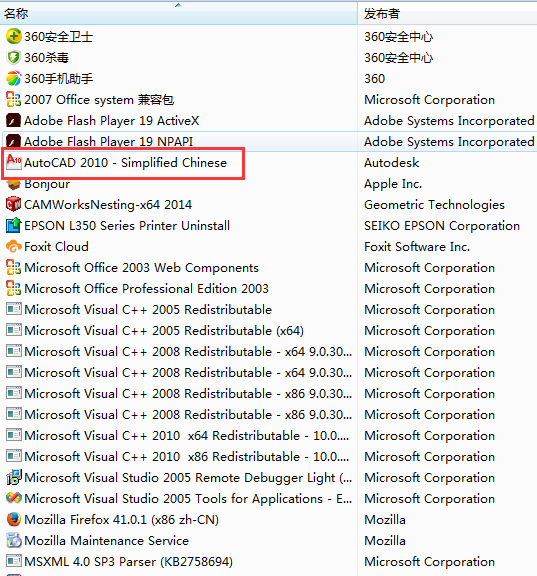Viewport: 537px width, 576px height.
Task: Click the Visual C++ 2005 Redistributable (x64) icon
Action: pyautogui.click(x=14, y=330)
